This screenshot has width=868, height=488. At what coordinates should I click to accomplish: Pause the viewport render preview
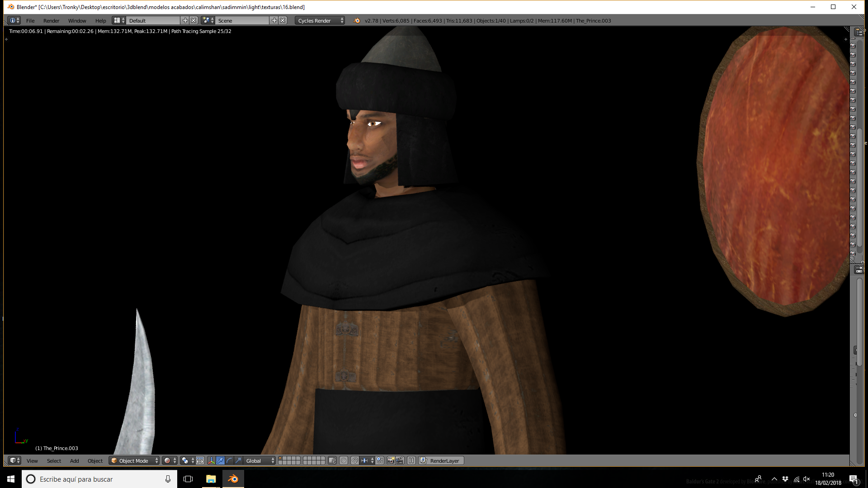[x=411, y=460]
